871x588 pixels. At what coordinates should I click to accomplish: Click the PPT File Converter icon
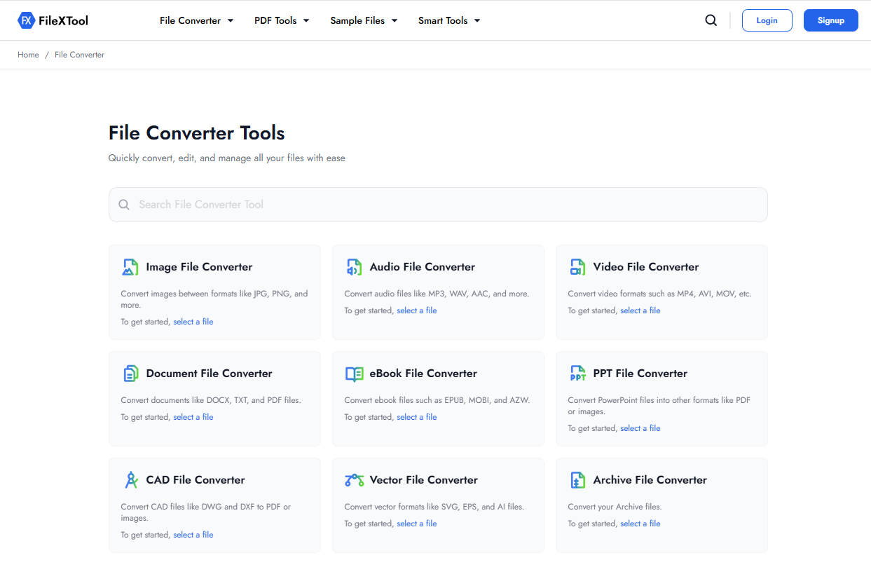coord(577,374)
